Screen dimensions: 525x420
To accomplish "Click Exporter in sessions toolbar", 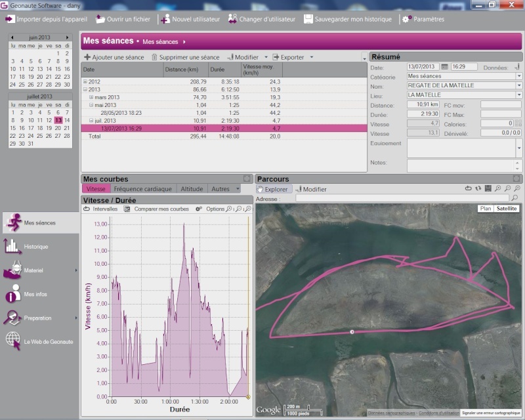I will click(288, 57).
